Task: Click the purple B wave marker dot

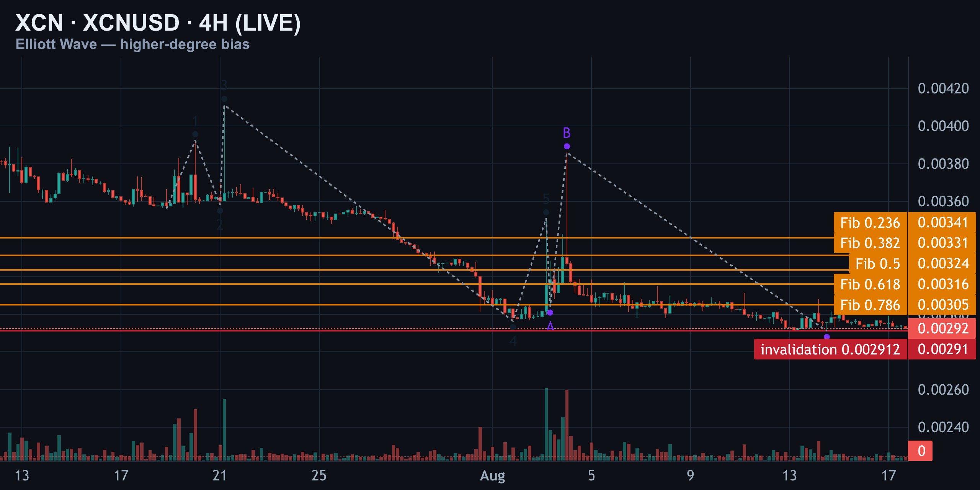Action: (x=567, y=146)
